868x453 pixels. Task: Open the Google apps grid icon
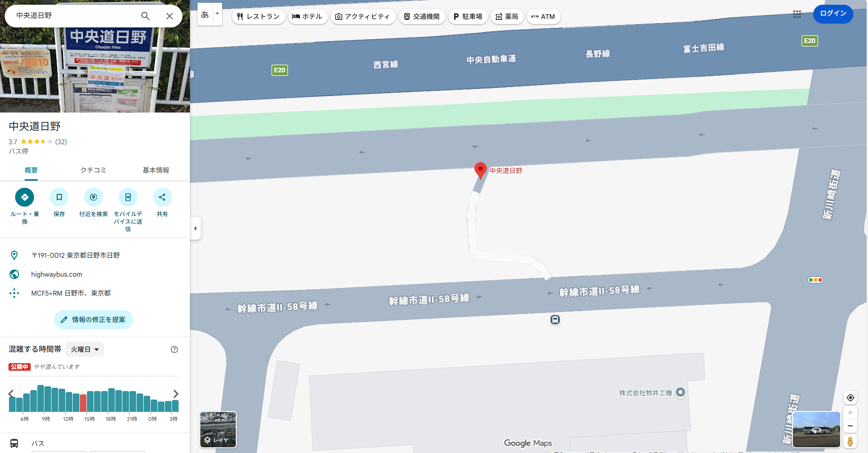(x=797, y=14)
